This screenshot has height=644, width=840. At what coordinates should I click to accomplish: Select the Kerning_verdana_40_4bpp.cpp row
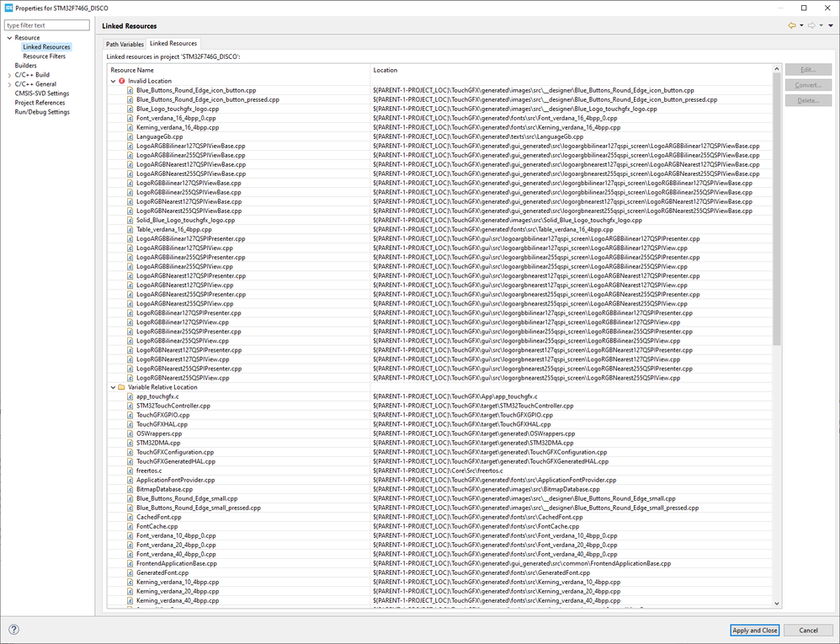pyautogui.click(x=440, y=600)
